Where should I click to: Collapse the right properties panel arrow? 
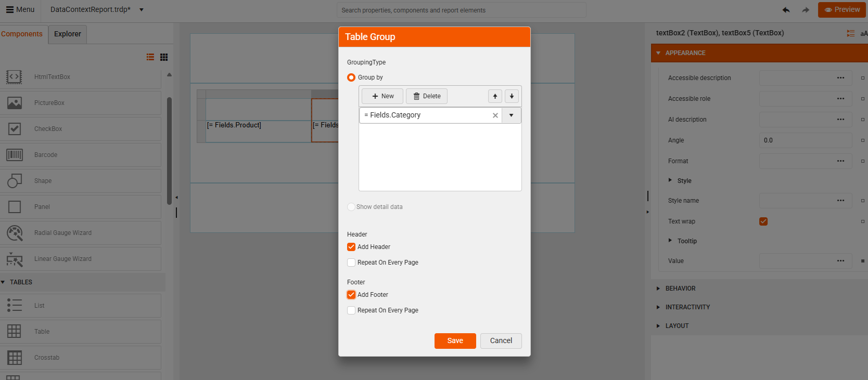(648, 212)
